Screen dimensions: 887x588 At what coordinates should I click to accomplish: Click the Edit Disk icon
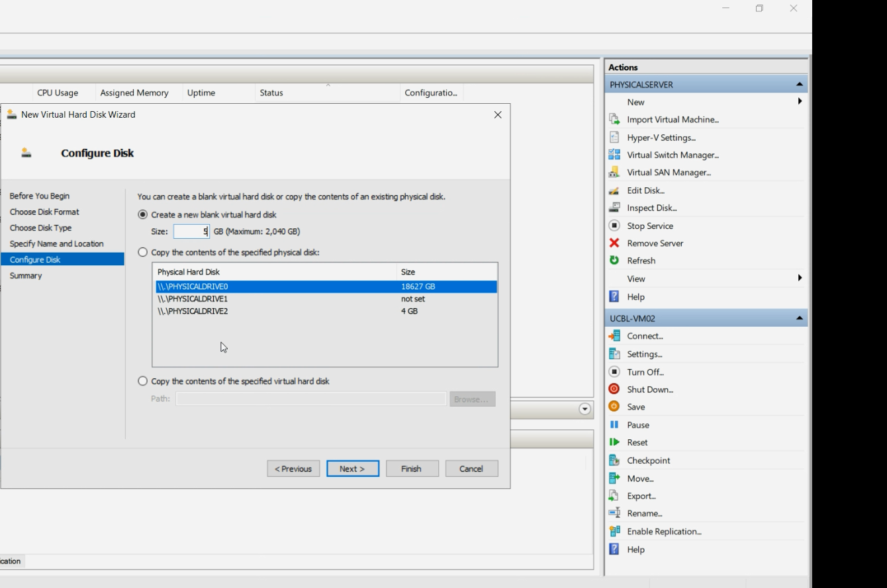point(614,190)
